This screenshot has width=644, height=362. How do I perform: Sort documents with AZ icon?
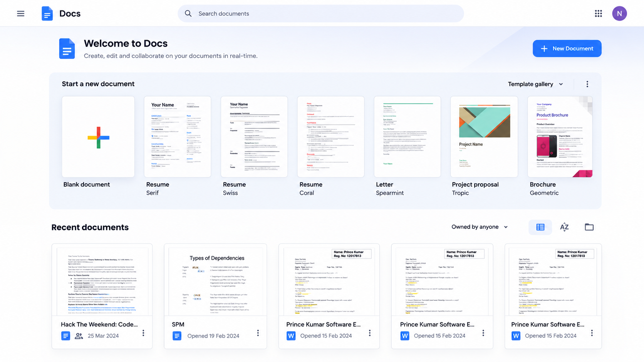pos(564,227)
